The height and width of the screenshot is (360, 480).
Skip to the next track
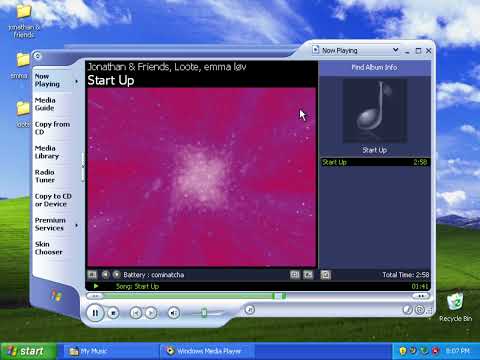[151, 313]
